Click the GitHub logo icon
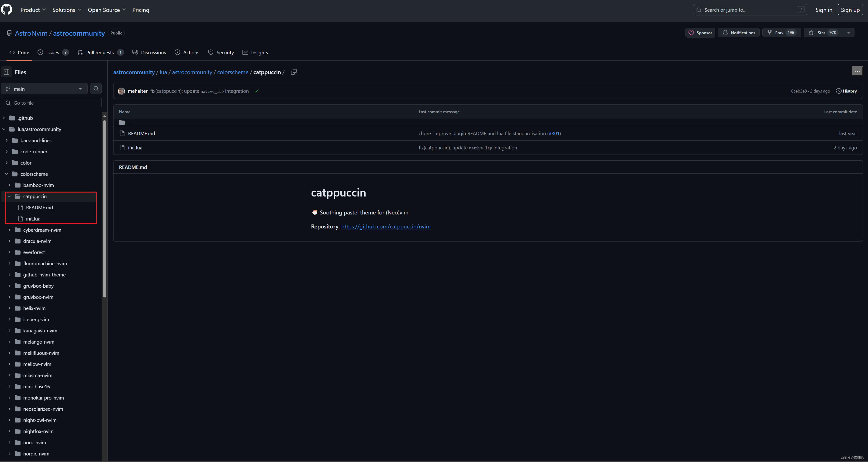This screenshot has height=462, width=868. pyautogui.click(x=6, y=9)
